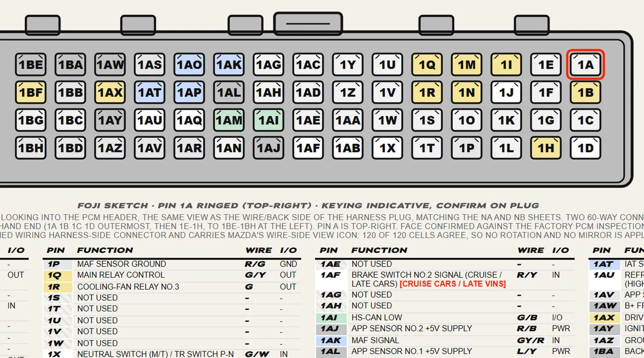
Task: Click 'APP SENSOR NO.1 +5V SUPPLY' text
Action: click(x=412, y=351)
